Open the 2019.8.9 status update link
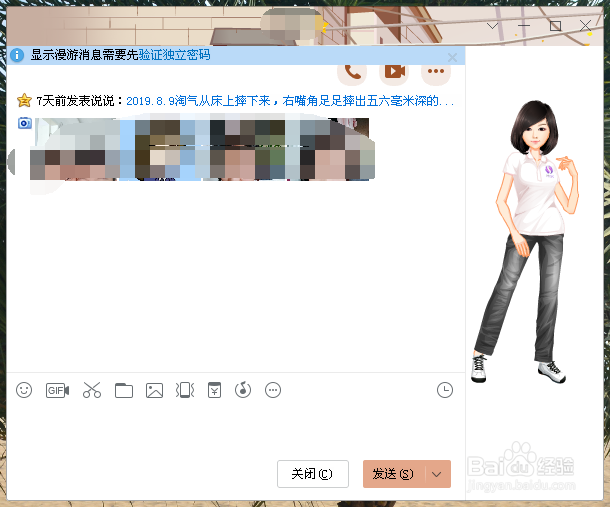The image size is (610, 507). coord(290,101)
